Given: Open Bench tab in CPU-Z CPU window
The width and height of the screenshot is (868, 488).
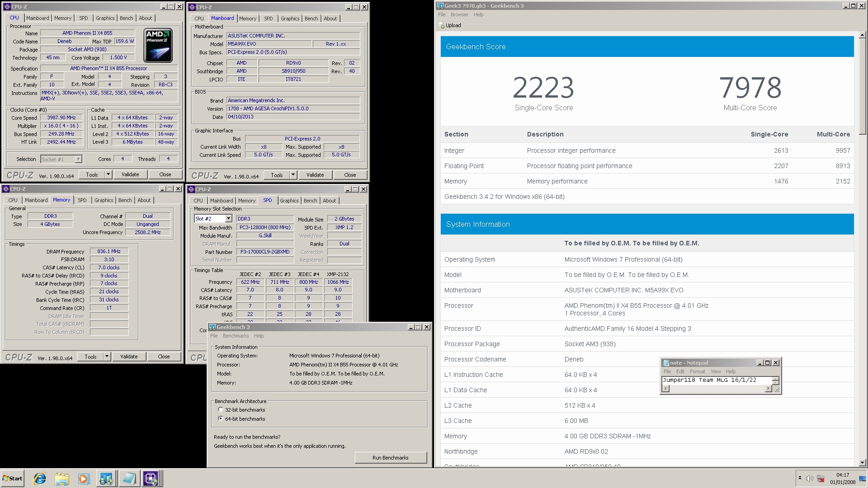Looking at the screenshot, I should [127, 18].
